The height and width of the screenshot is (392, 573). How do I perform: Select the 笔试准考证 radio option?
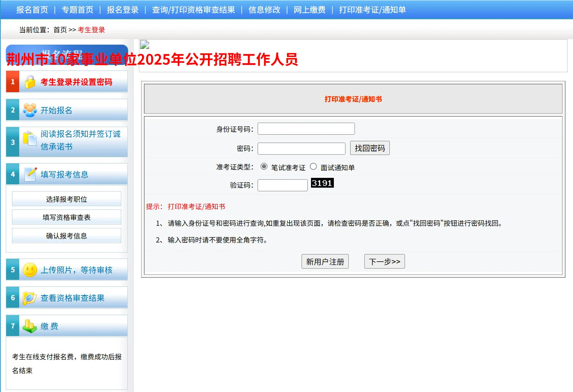click(264, 167)
